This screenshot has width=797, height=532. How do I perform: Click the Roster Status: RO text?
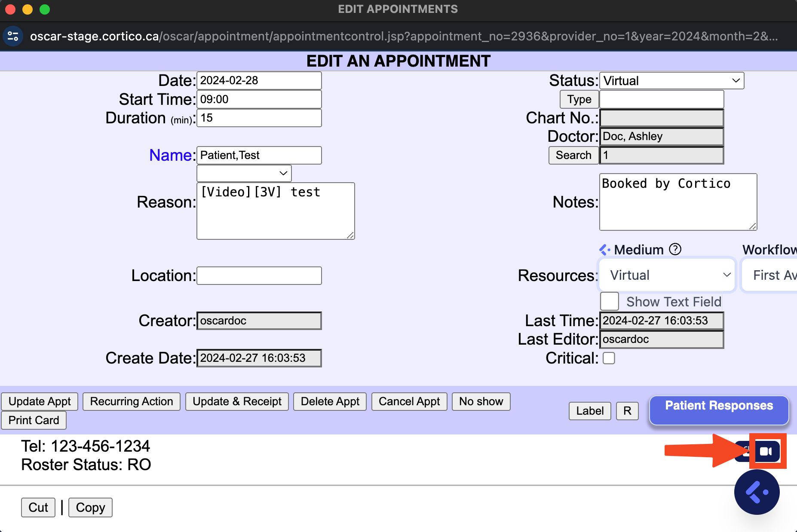tap(86, 465)
